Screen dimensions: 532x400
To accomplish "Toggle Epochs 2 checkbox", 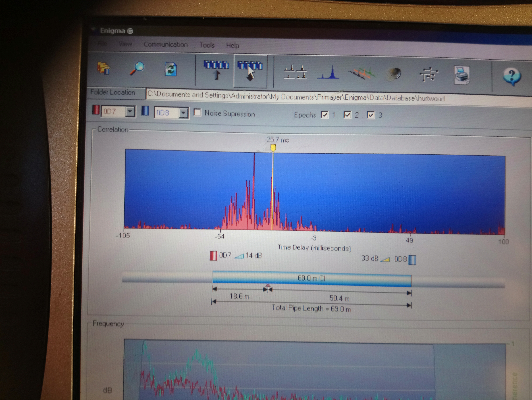I will pyautogui.click(x=347, y=115).
